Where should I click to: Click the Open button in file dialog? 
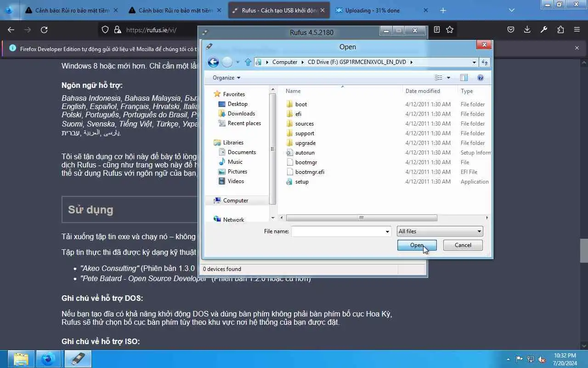[417, 245]
